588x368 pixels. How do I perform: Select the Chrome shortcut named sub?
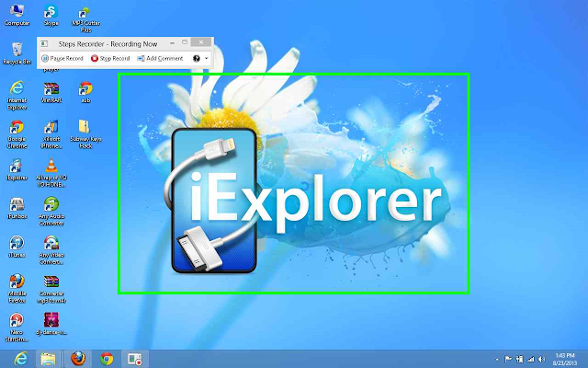[85, 92]
